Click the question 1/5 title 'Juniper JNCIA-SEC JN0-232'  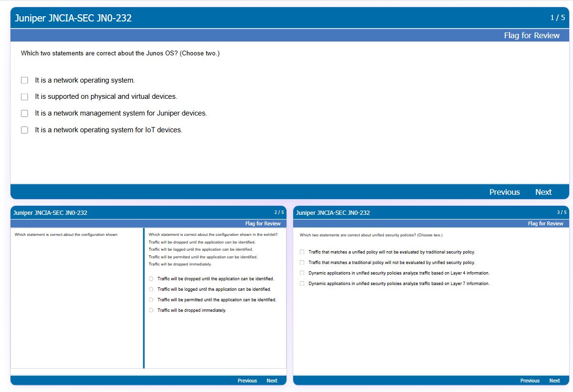[73, 18]
